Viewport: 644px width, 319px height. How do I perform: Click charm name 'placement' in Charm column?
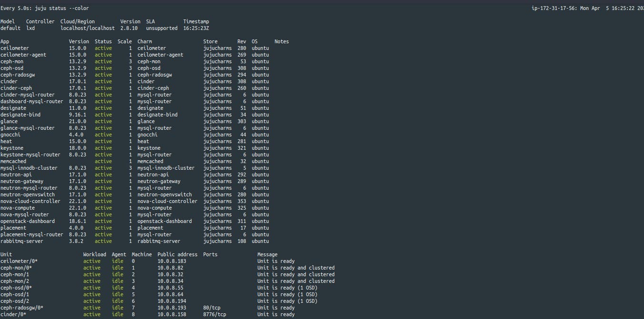coord(150,228)
